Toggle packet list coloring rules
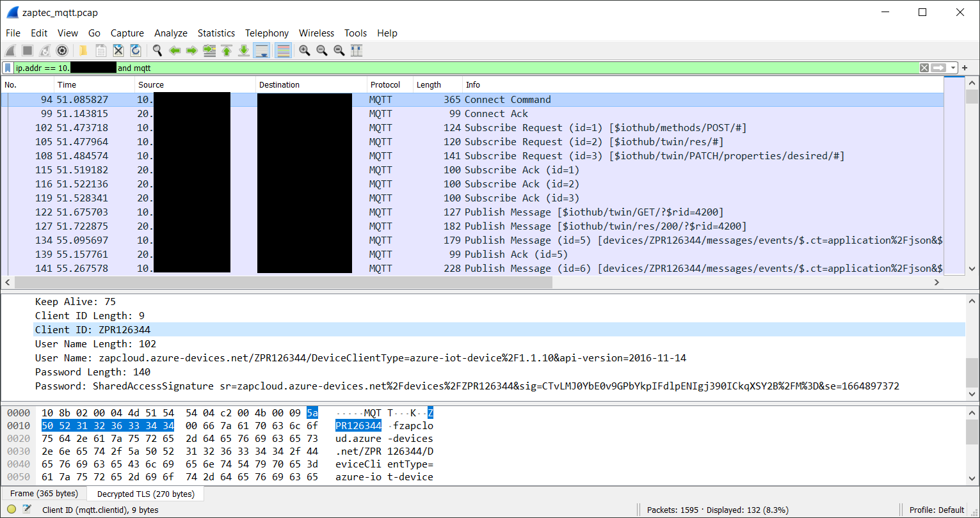The height and width of the screenshot is (518, 980). [283, 51]
